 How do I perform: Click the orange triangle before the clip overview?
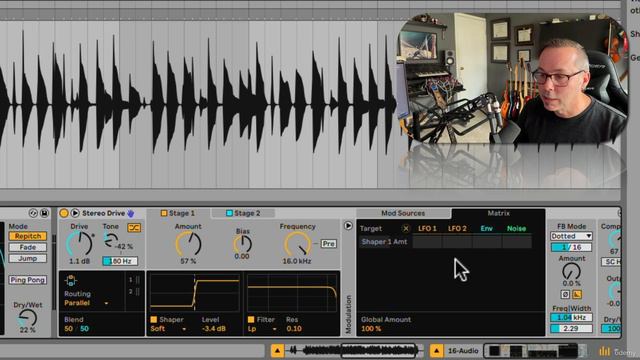click(x=277, y=351)
